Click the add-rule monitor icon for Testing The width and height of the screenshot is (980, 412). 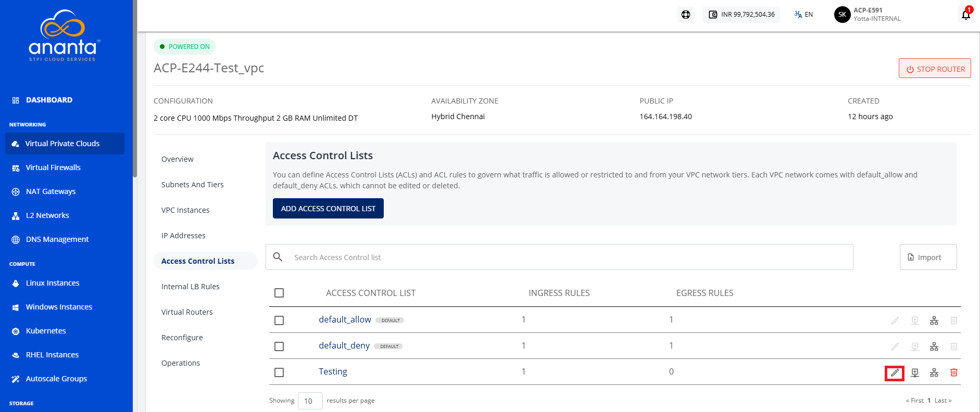coord(915,372)
